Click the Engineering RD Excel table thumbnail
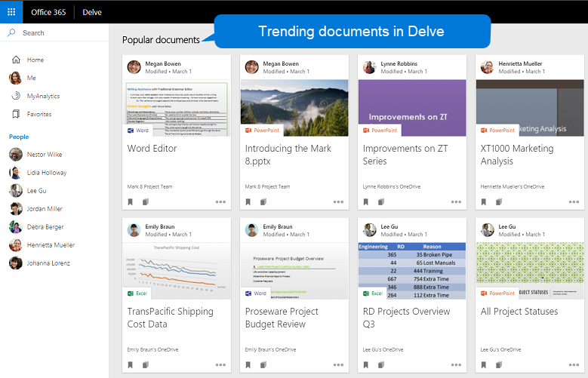 pos(412,271)
